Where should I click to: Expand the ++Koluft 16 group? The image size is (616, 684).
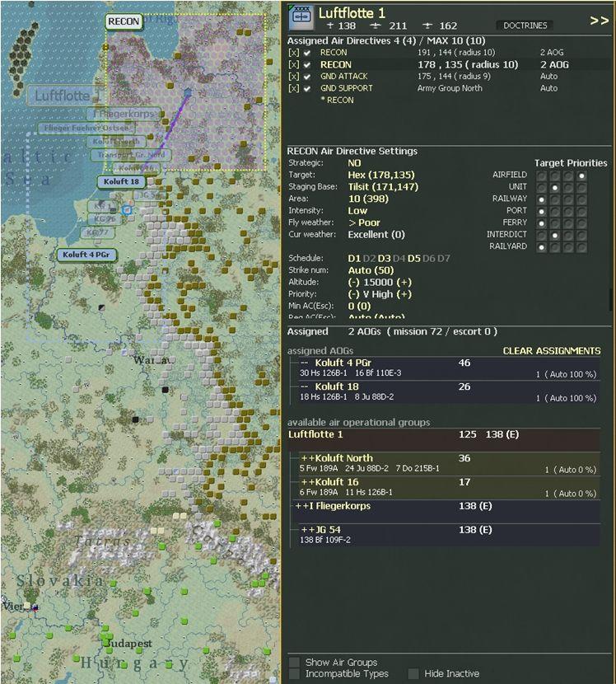click(308, 482)
